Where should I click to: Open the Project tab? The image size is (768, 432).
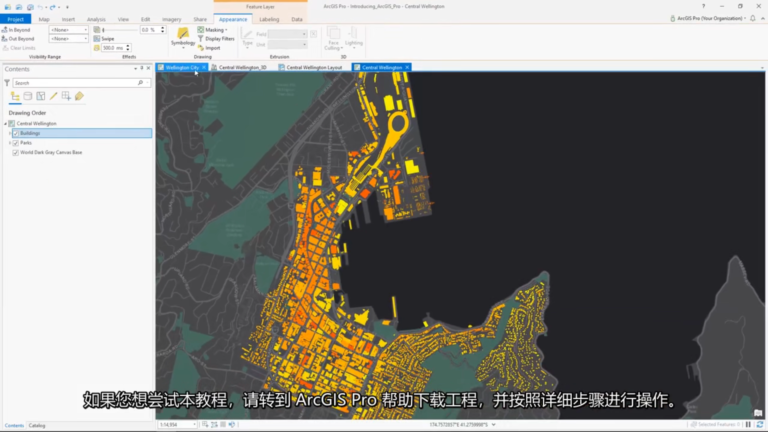pyautogui.click(x=15, y=19)
